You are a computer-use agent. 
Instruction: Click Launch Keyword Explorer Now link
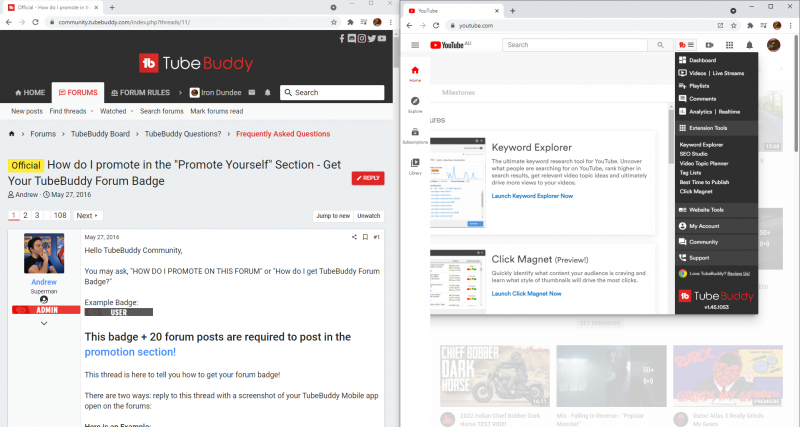533,196
